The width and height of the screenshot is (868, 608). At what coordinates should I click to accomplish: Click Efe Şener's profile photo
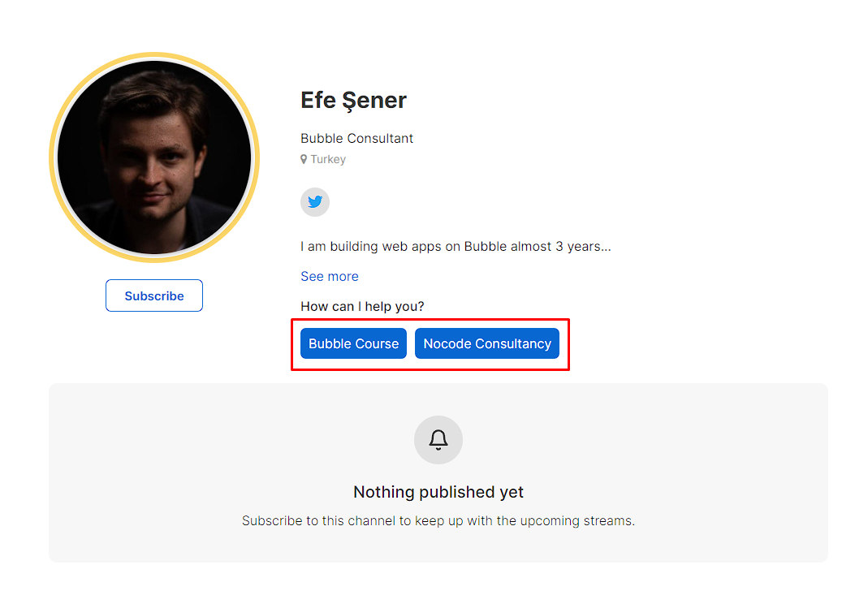tap(154, 157)
